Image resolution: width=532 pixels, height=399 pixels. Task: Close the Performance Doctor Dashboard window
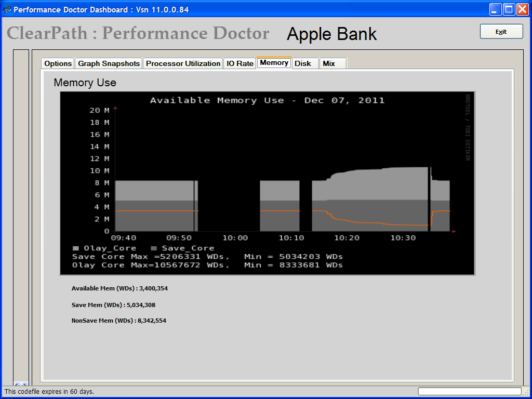coord(523,9)
